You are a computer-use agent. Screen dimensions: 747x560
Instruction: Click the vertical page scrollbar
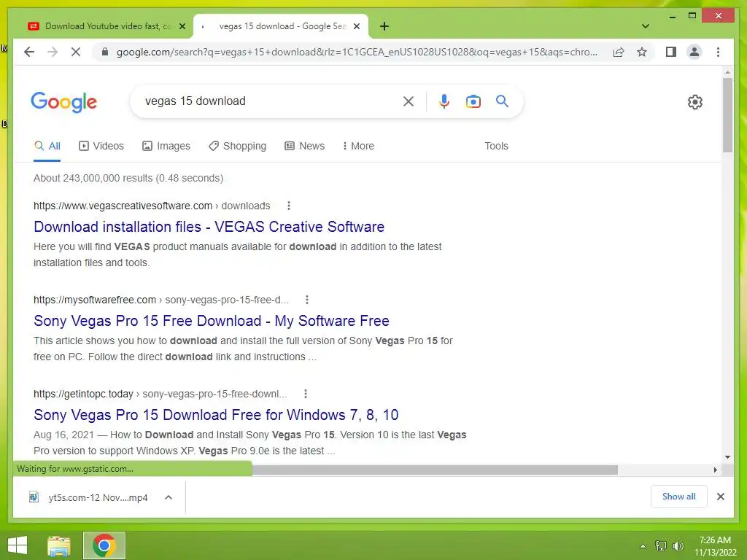[x=727, y=114]
